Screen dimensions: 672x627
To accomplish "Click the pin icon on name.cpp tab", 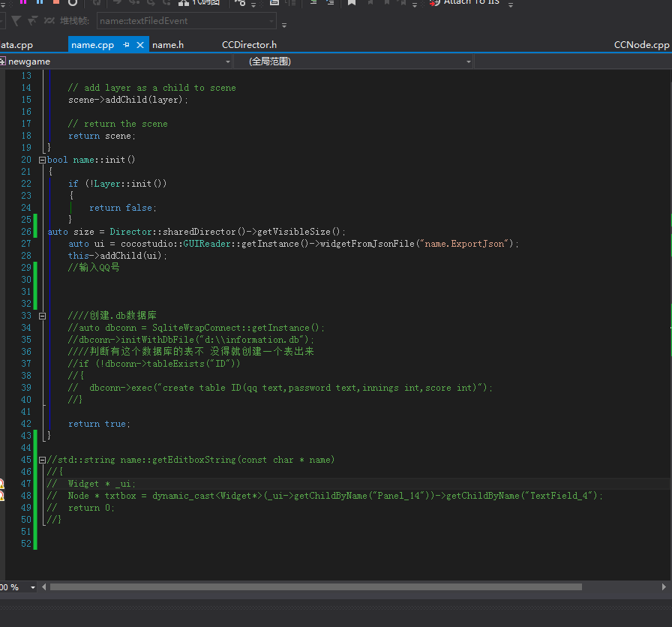I will pyautogui.click(x=127, y=45).
